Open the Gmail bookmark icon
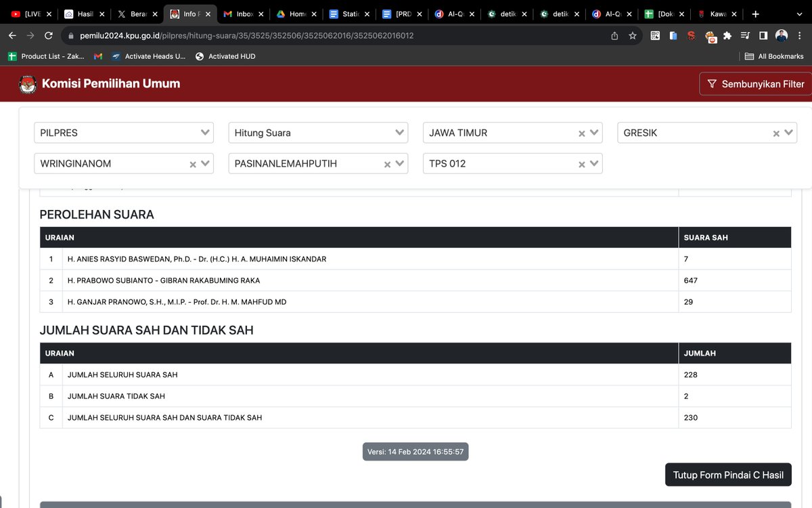The image size is (812, 508). 98,56
